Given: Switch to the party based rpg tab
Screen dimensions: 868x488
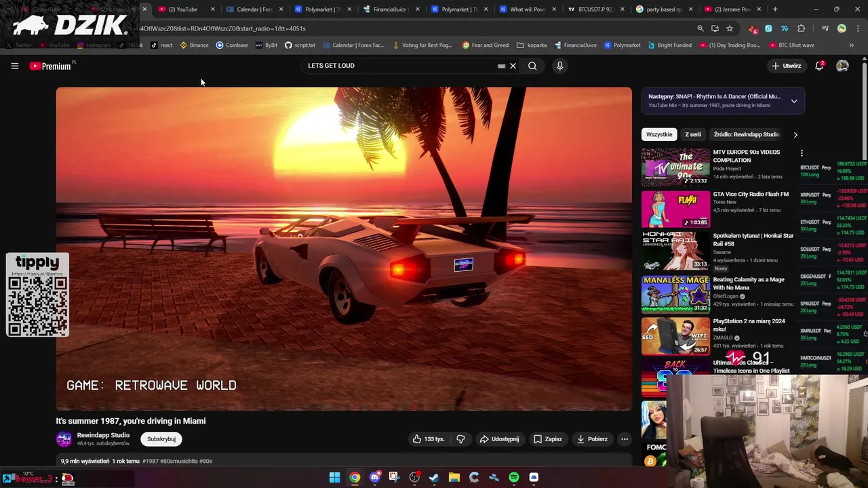Looking at the screenshot, I should point(665,9).
